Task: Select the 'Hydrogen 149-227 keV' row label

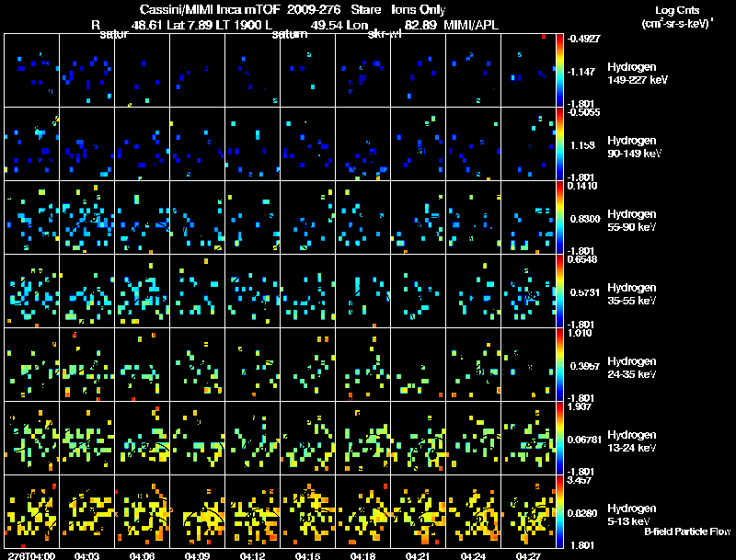Action: point(638,74)
